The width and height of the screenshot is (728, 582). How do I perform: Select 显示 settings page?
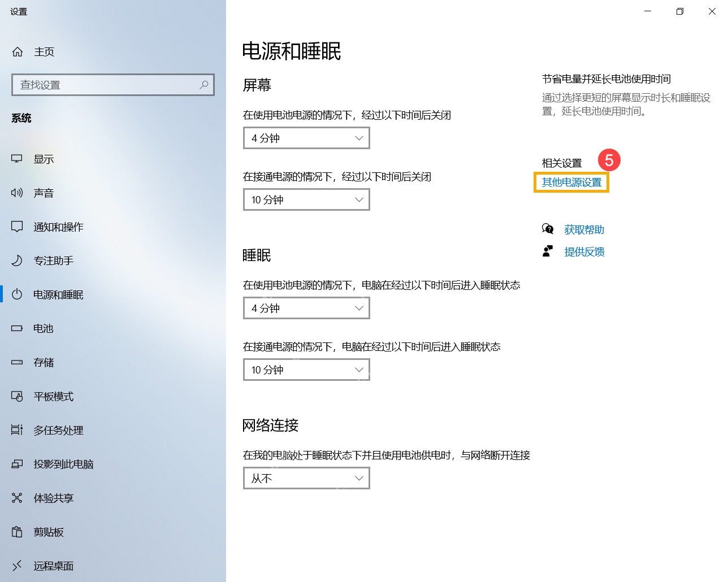click(113, 159)
